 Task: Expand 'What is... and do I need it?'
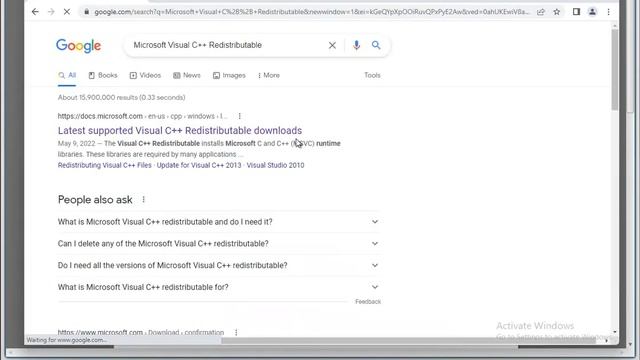click(219, 222)
